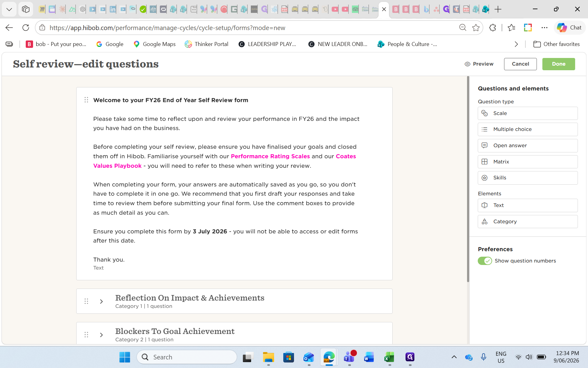Add a Skills question type
The image size is (588, 368).
(527, 178)
